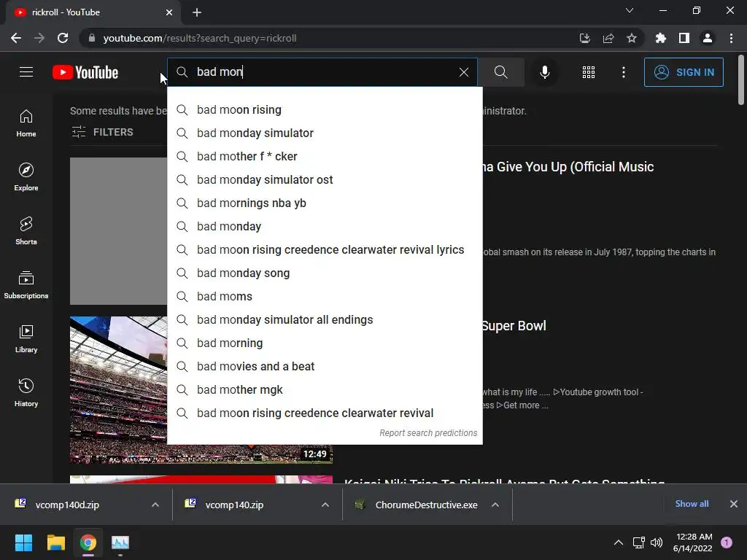Expand options for vcomp140.zip download

325,505
